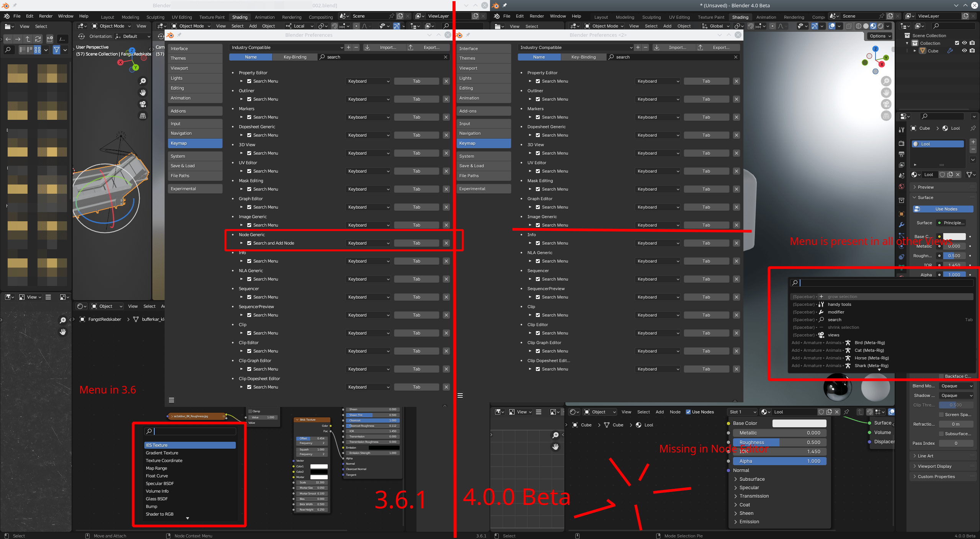The width and height of the screenshot is (980, 539).
Task: Open the Industry Compatible keymap preset dropdown
Action: (x=286, y=47)
